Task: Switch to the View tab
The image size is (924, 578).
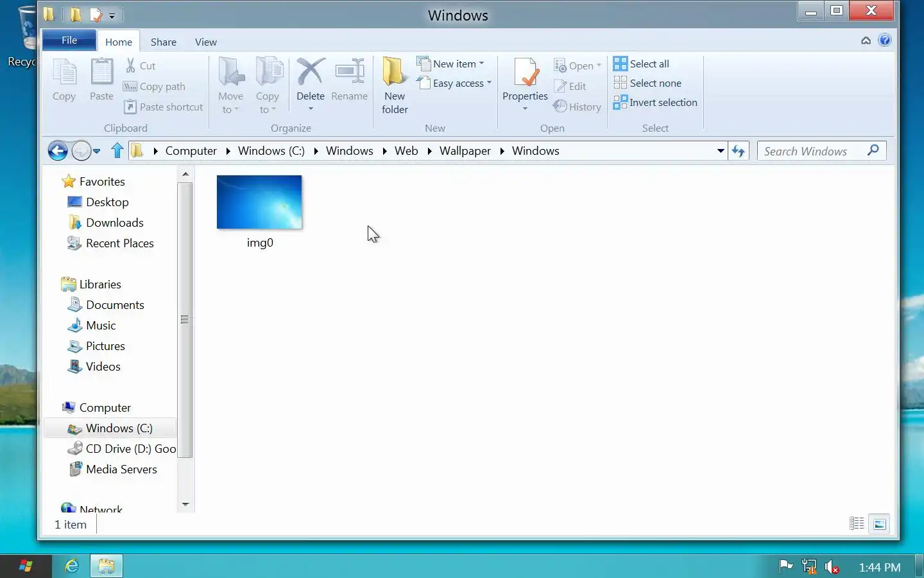Action: click(x=206, y=42)
